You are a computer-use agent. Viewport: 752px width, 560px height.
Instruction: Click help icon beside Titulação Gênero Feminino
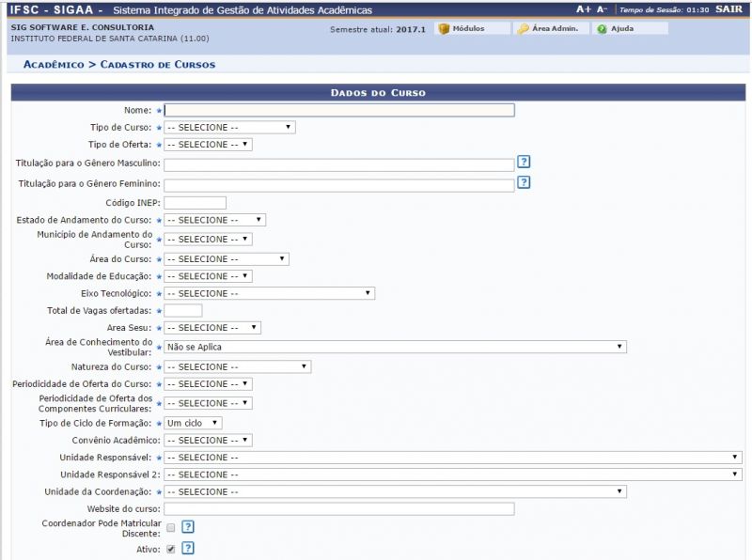(524, 182)
